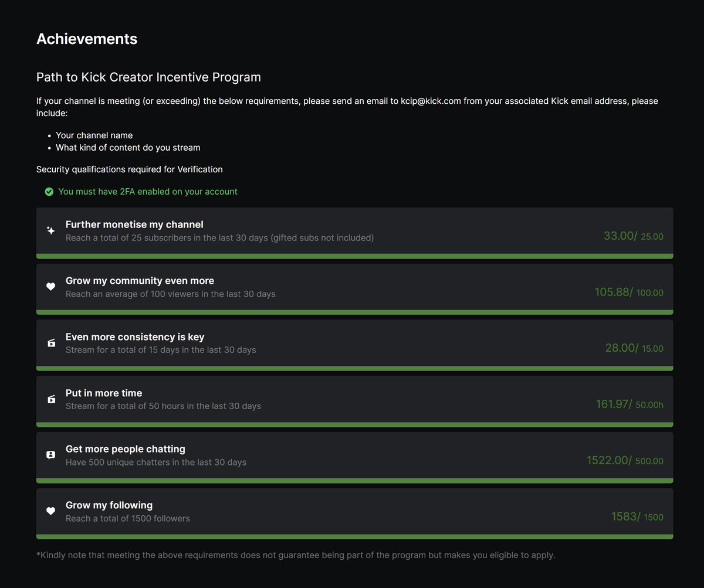Screen dimensions: 704x588
Task: Click 'Security qualifications required for Verification' text
Action: click(x=130, y=169)
